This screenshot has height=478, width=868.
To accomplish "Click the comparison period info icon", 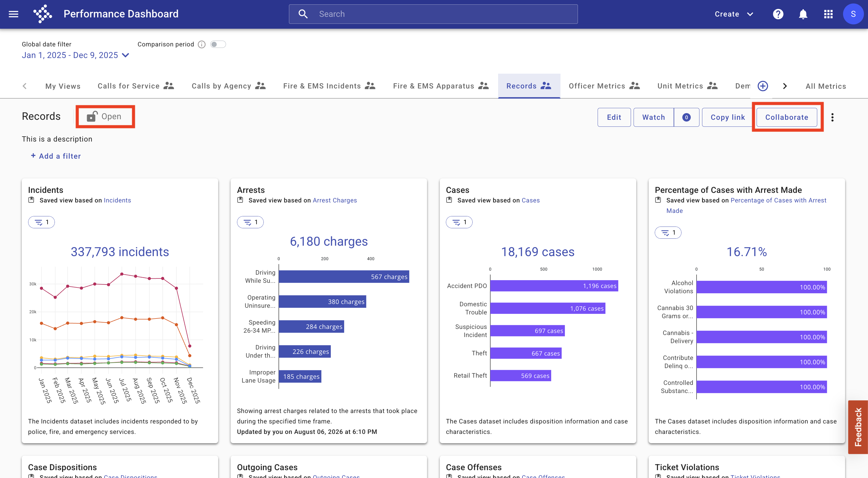I will [202, 44].
